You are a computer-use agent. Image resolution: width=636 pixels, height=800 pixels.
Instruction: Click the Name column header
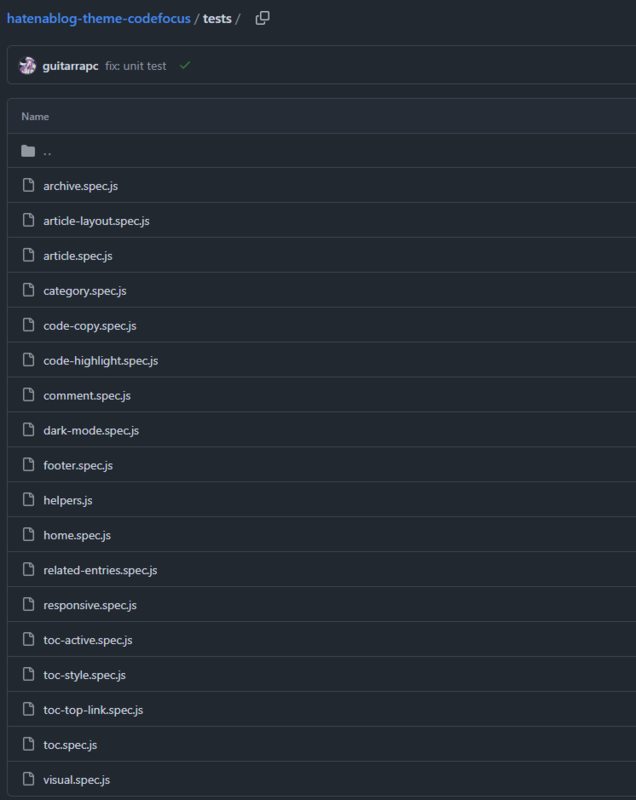[x=35, y=116]
